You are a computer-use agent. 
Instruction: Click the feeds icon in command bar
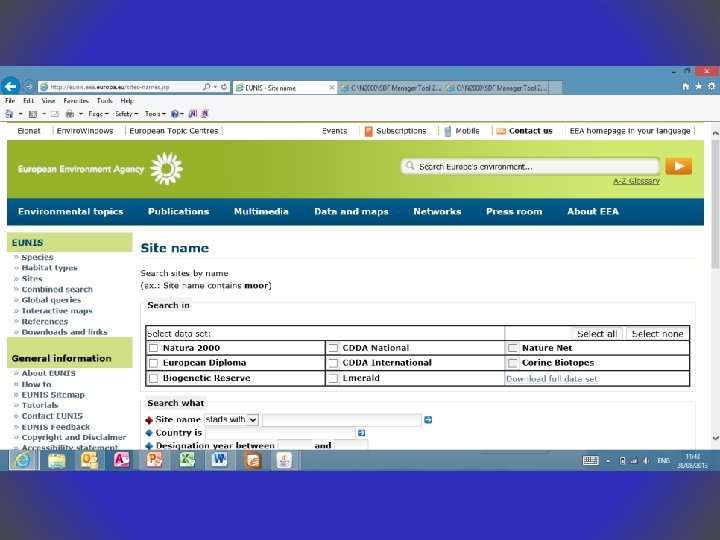click(33, 114)
